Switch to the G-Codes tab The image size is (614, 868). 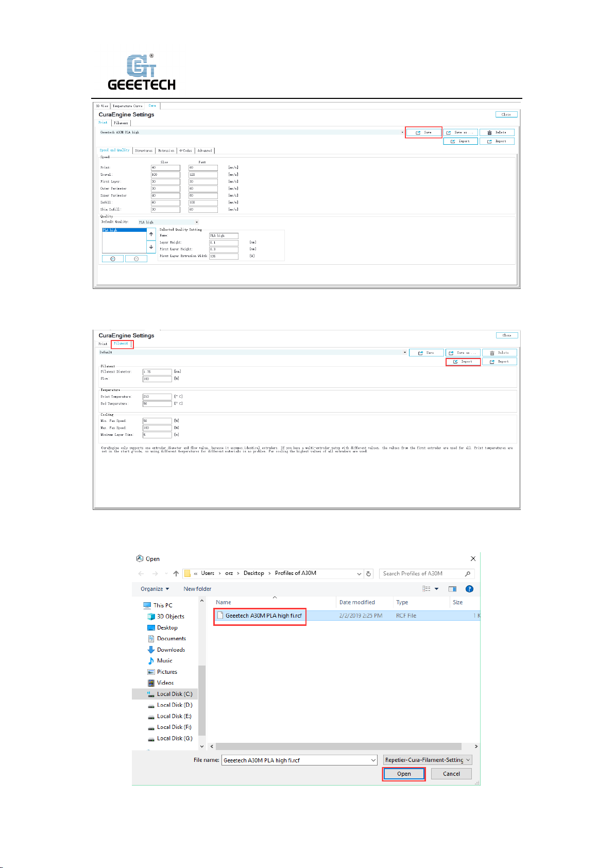(186, 150)
